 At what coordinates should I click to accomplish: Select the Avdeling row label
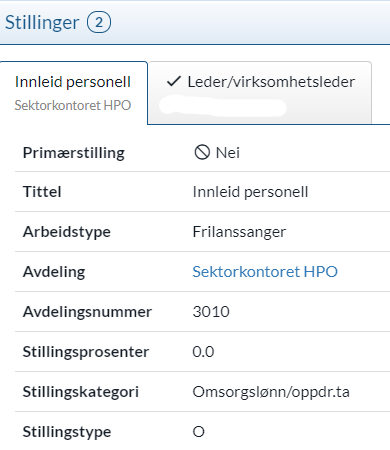click(54, 272)
